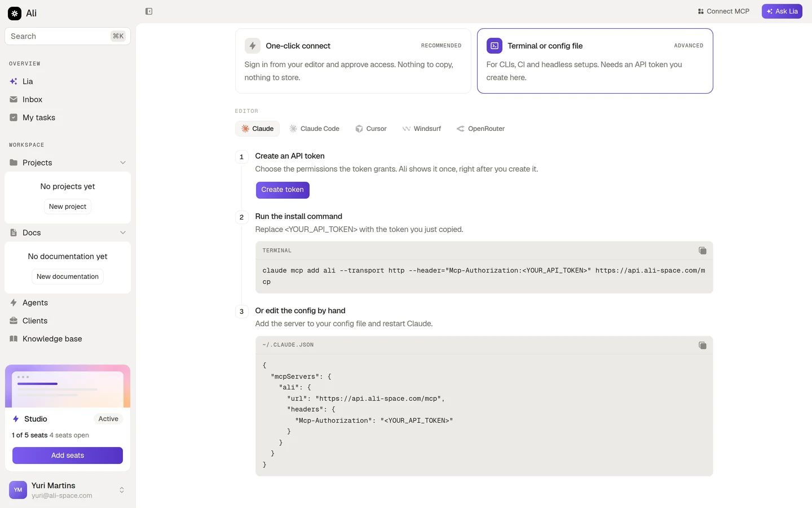Collapse the sidebar panel
The image size is (812, 508).
coord(149,11)
